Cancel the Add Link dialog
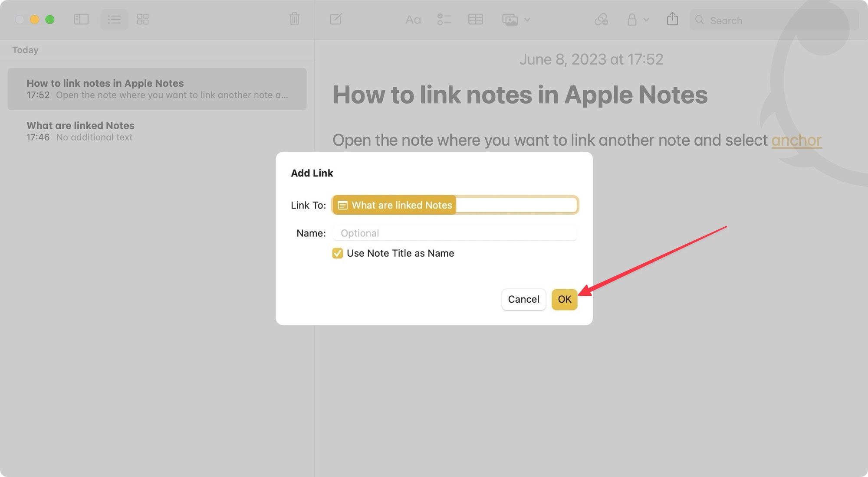868x477 pixels. click(523, 300)
